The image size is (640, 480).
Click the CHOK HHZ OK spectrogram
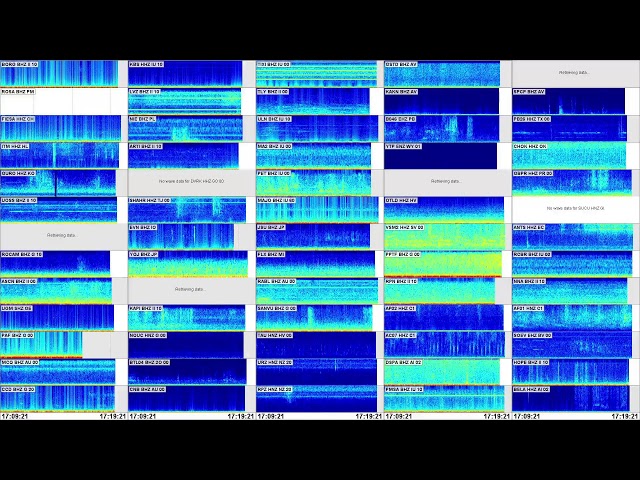(x=569, y=156)
